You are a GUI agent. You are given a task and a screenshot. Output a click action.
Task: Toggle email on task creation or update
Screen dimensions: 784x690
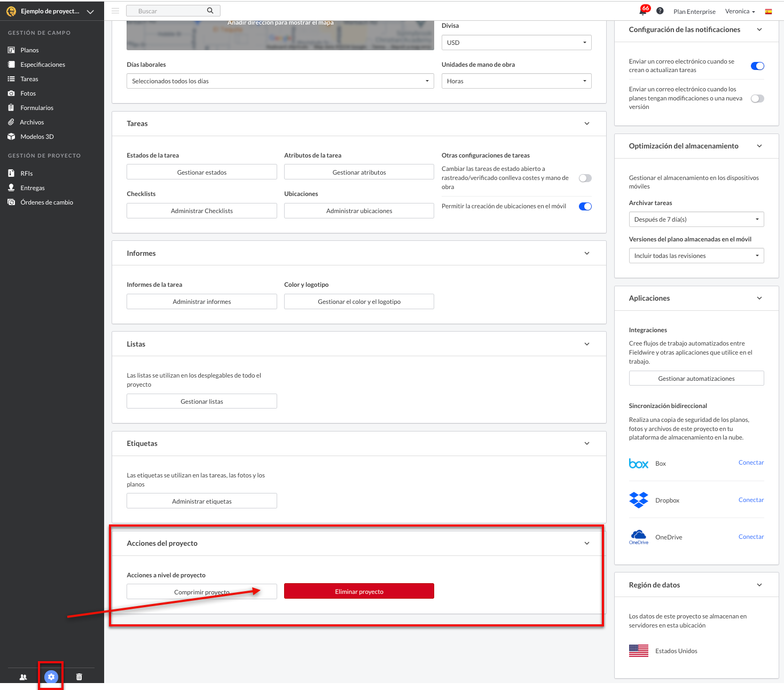pyautogui.click(x=757, y=66)
